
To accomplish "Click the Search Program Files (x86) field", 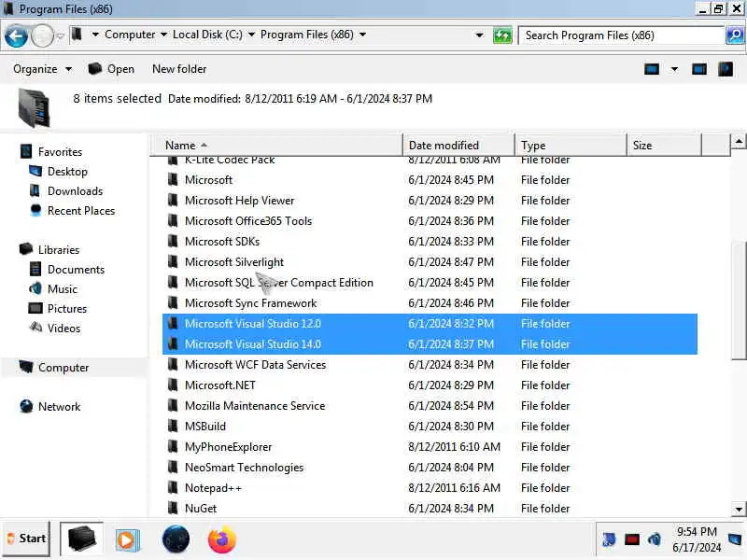I will [x=621, y=35].
